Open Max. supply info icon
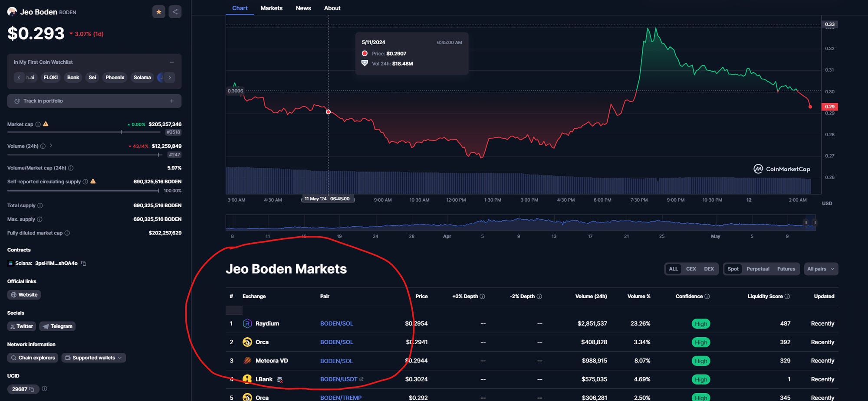 39,219
